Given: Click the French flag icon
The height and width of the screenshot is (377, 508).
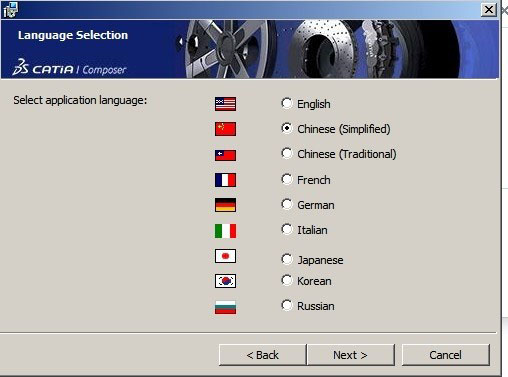Looking at the screenshot, I should click(x=225, y=180).
